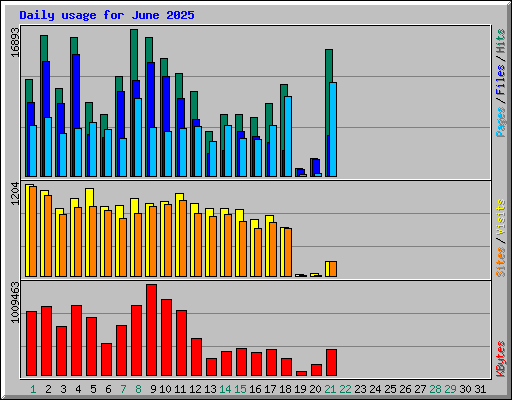
Task: Click the green "Hits" legend label
Action: pyautogui.click(x=500, y=41)
